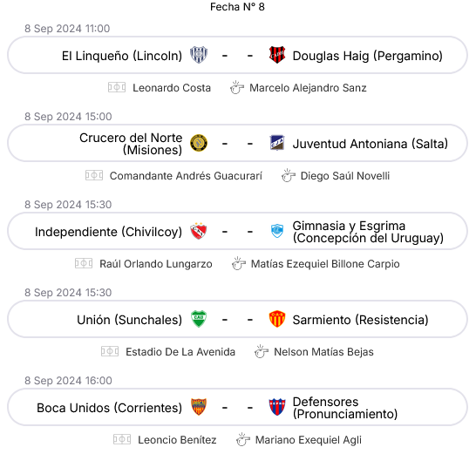Click the El Linqueño team crest

(199, 55)
